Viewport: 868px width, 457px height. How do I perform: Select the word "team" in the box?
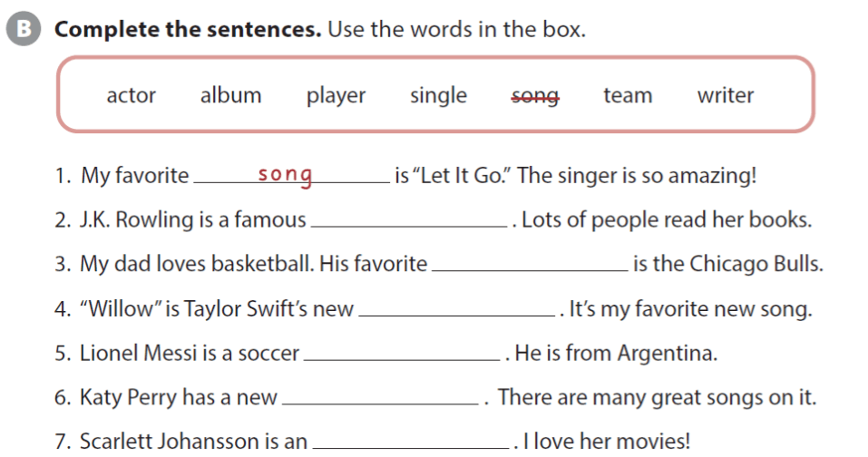point(628,95)
